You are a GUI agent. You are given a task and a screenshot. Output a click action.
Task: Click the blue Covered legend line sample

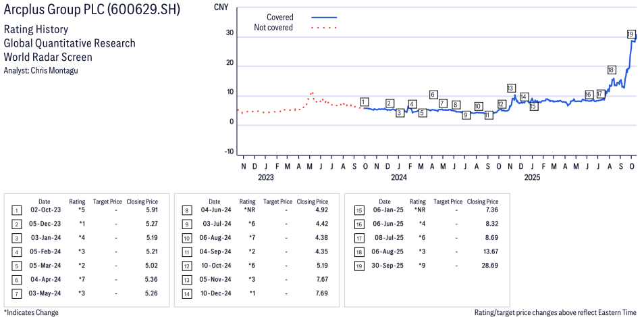click(324, 17)
